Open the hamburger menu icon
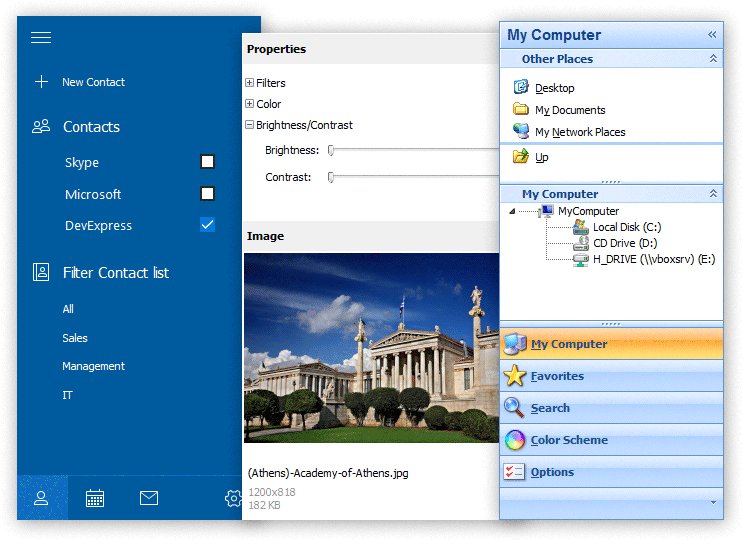Screen dimensions: 743x540 pos(41,38)
